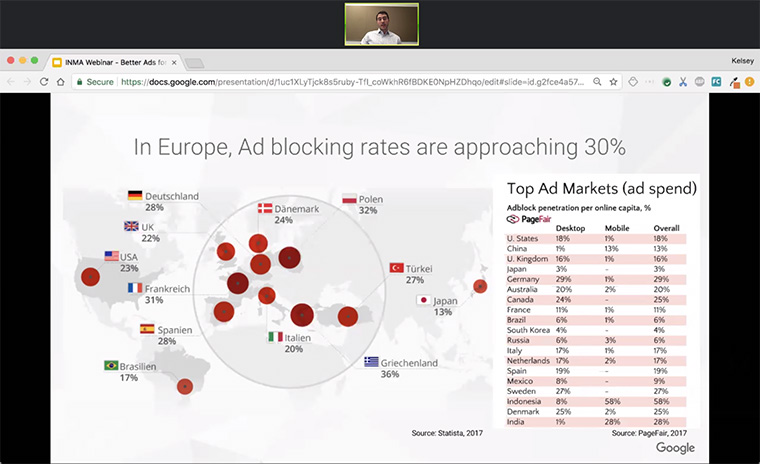This screenshot has height=464, width=760.
Task: Click the Danish flag beside Dänemark
Action: (x=265, y=208)
